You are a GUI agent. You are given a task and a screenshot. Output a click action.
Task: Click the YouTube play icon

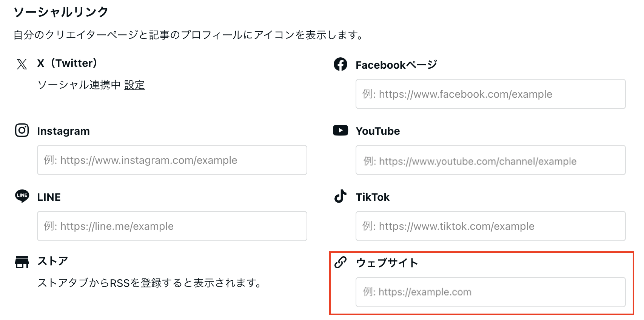pyautogui.click(x=340, y=130)
